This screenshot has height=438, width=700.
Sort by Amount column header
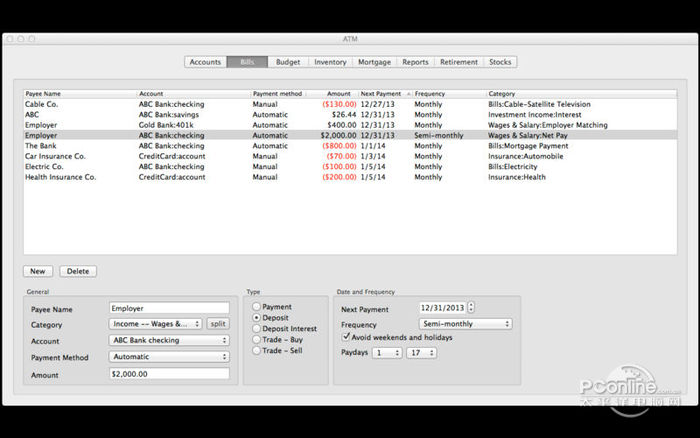pyautogui.click(x=332, y=94)
